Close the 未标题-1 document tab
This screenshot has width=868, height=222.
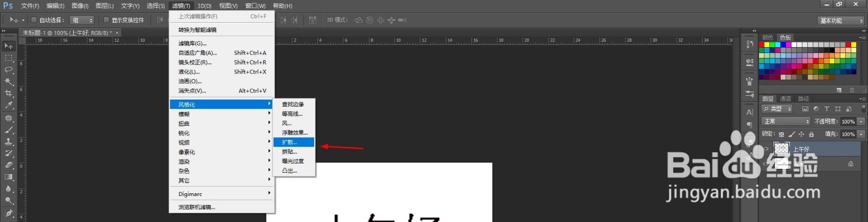point(117,33)
